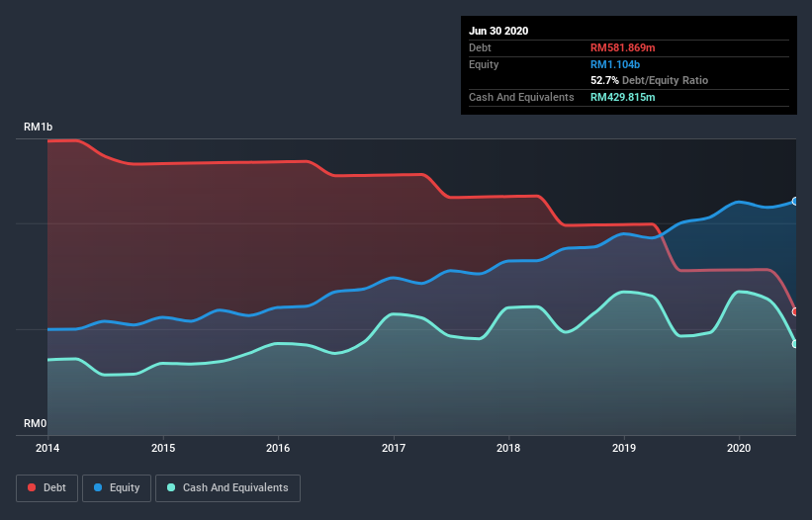Toggle Cash And Equivalents legend button

pos(227,488)
